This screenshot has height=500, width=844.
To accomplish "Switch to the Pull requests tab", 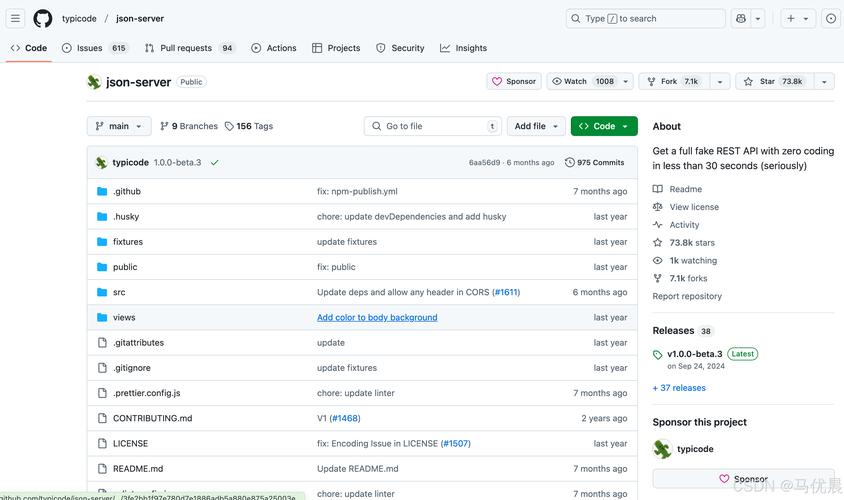I will (x=189, y=48).
